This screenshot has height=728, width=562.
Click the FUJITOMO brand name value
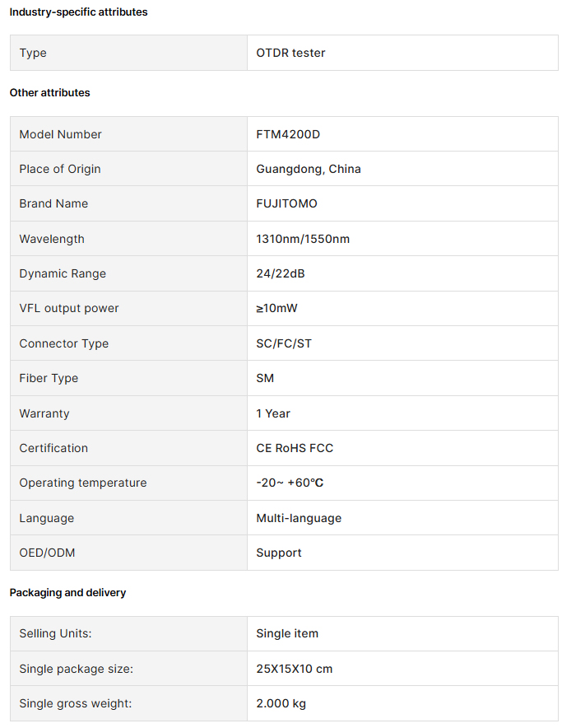click(286, 203)
